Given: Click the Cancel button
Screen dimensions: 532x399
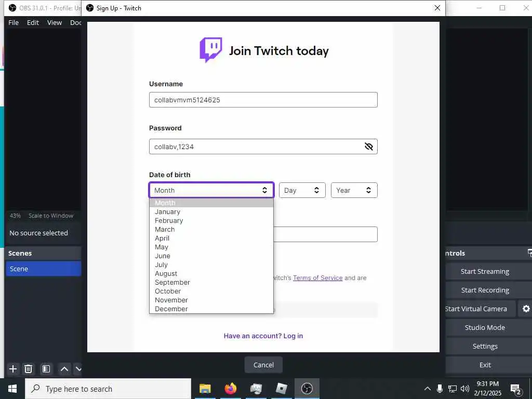Looking at the screenshot, I should coord(263,365).
